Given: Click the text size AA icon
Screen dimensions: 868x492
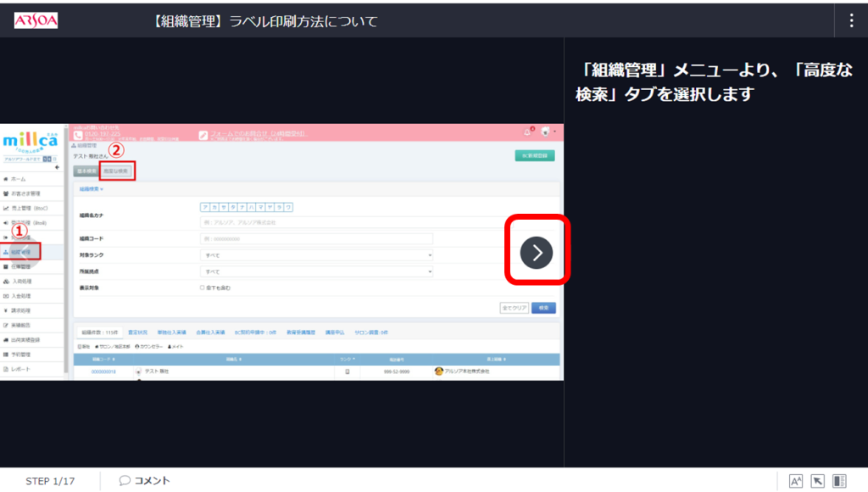Looking at the screenshot, I should click(796, 481).
